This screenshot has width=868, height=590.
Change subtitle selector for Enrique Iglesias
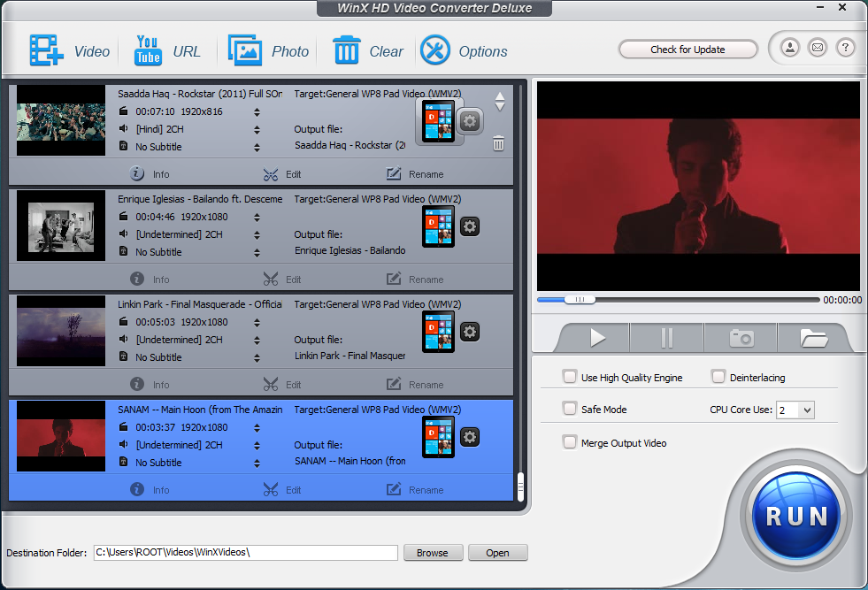[x=257, y=253]
